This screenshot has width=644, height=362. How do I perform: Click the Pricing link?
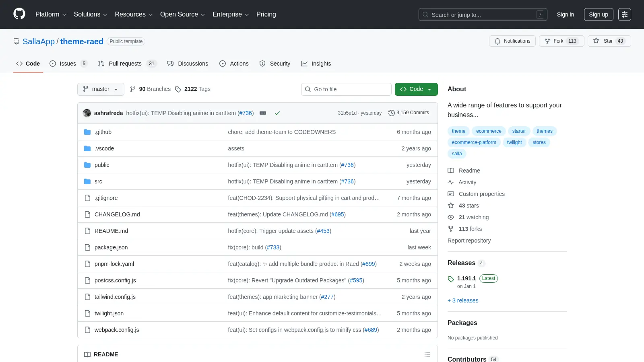[x=266, y=14]
